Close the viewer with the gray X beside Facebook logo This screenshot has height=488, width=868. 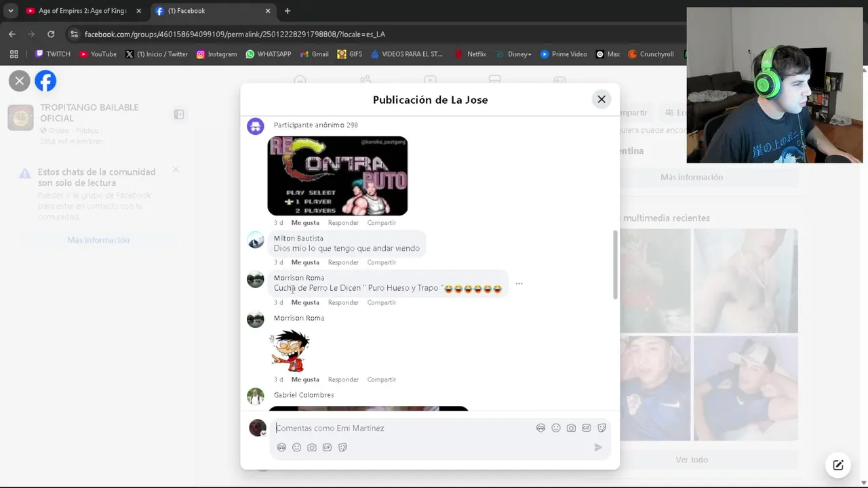(x=20, y=81)
